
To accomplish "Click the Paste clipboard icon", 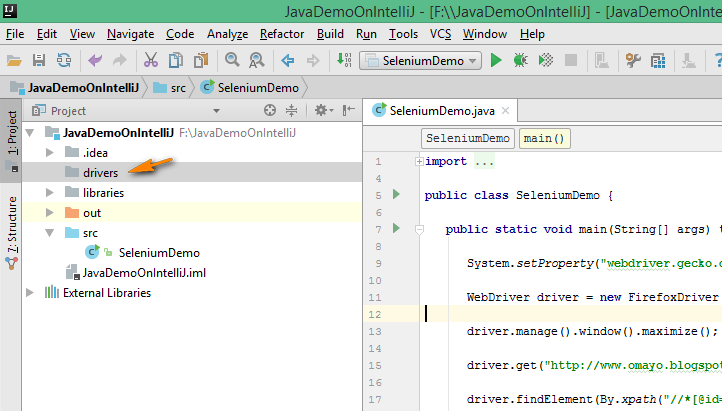I will click(x=201, y=60).
